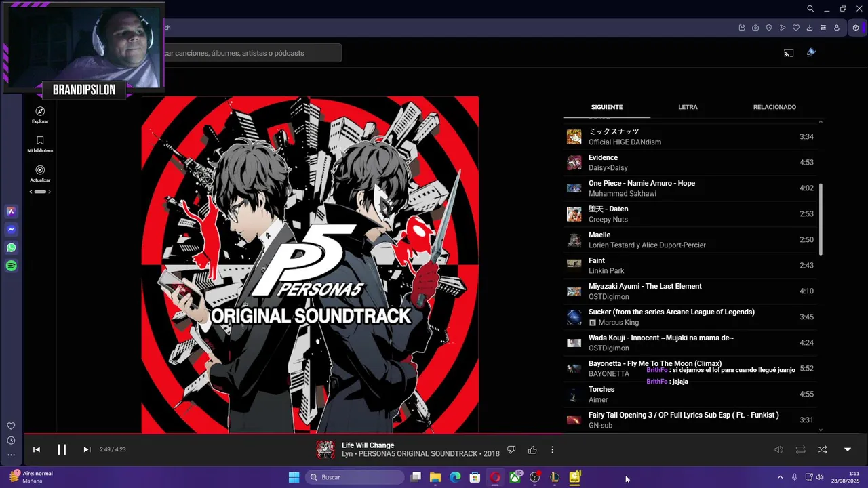Viewport: 868px width, 488px height.
Task: Open File Explorer from taskbar
Action: [435, 477]
